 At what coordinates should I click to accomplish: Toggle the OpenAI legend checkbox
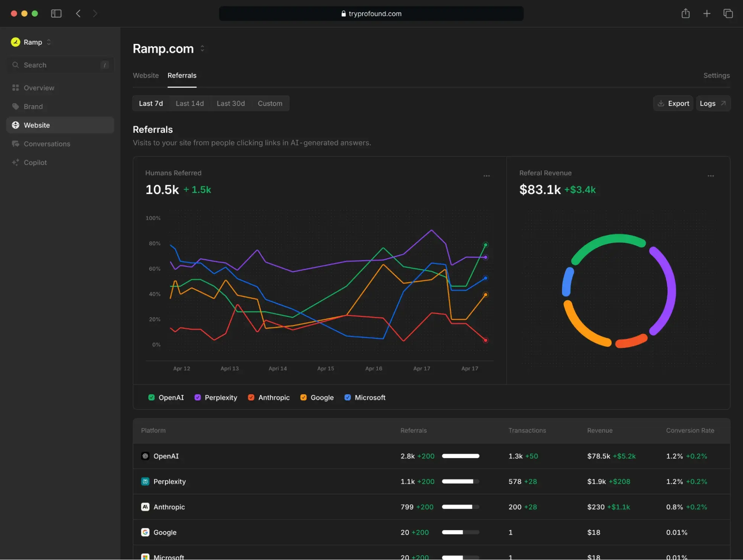coord(151,397)
